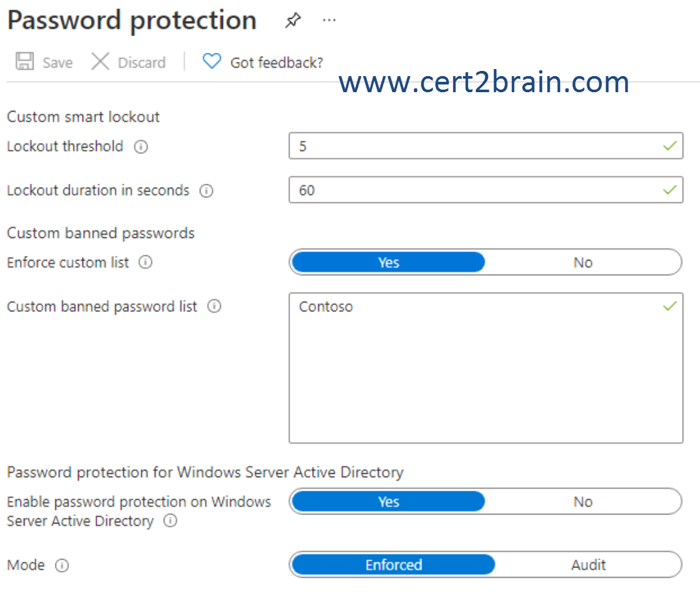Click inside the Custom banned password list box

click(486, 368)
